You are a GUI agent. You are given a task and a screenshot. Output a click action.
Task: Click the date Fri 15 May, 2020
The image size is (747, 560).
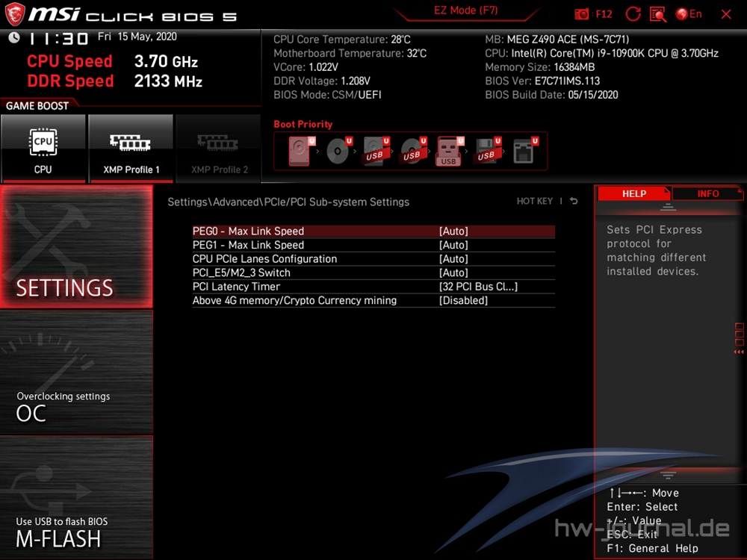tap(137, 37)
